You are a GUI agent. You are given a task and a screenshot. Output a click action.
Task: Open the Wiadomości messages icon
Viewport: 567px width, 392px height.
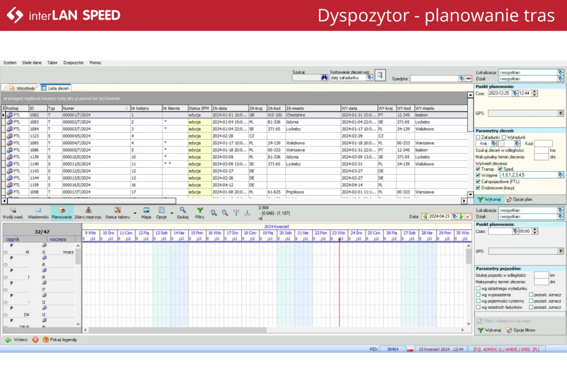click(x=38, y=210)
